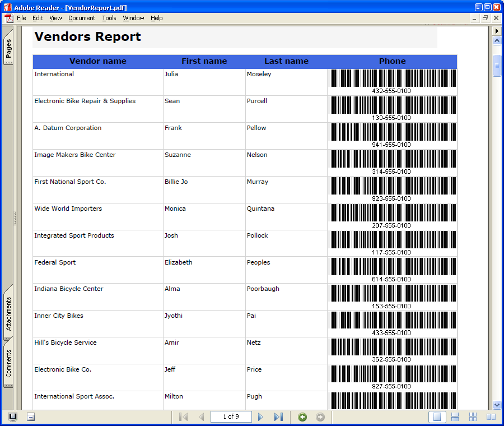Click first name Billie Jo
The width and height of the screenshot is (504, 426).
pos(176,182)
